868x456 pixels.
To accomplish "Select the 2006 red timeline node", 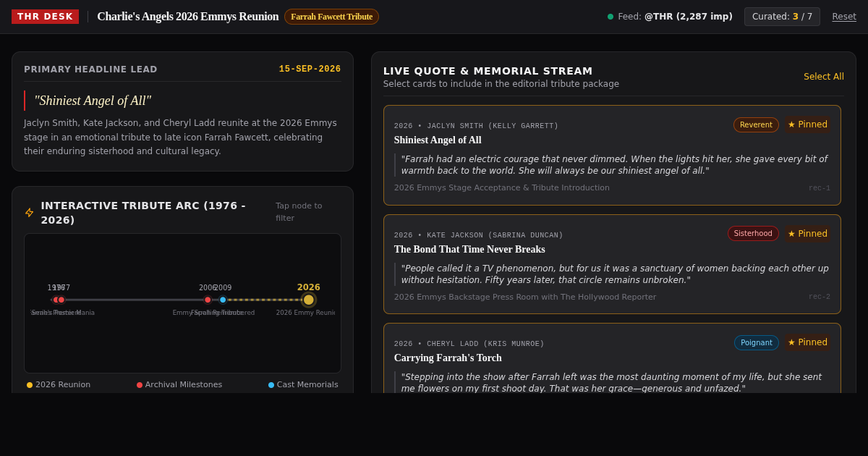I will click(208, 300).
